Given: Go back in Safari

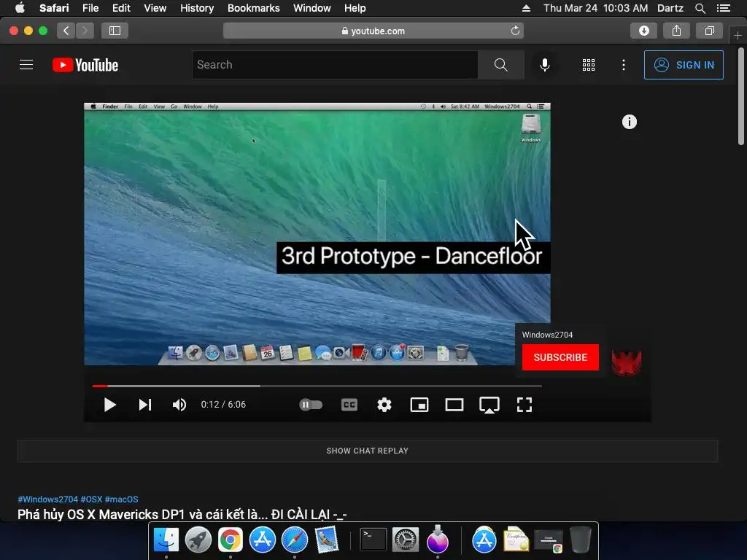Looking at the screenshot, I should click(66, 31).
